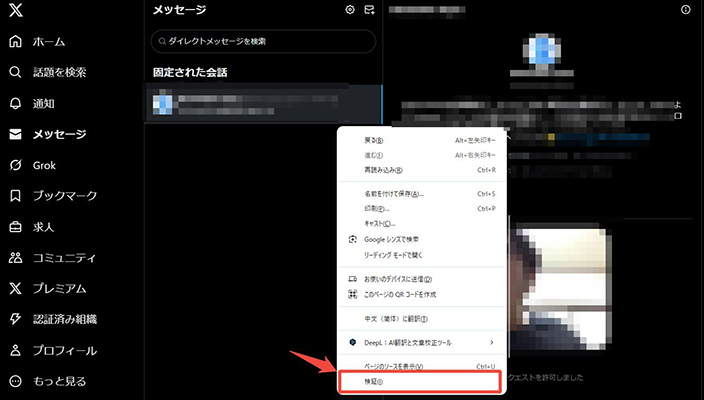Click the 話題を検索 label
The image size is (704, 400).
point(60,72)
